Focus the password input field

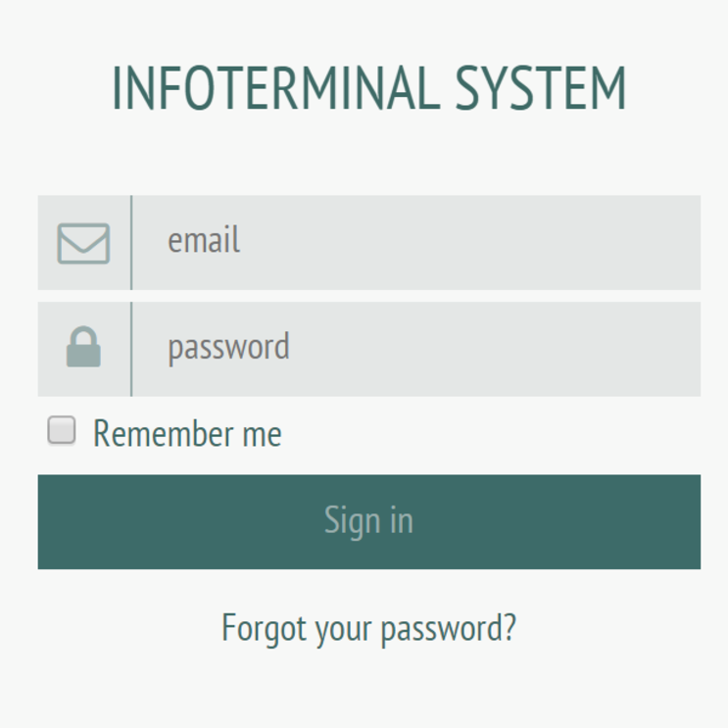(416, 349)
